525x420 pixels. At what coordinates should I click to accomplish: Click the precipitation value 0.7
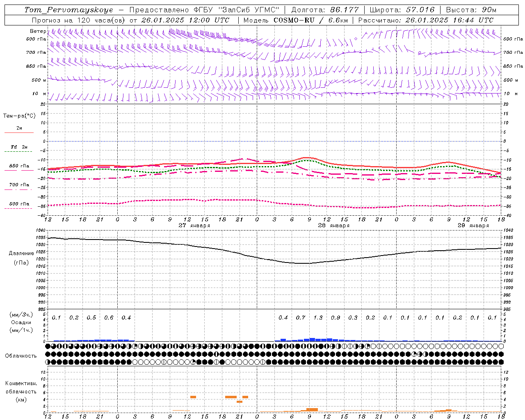click(301, 317)
